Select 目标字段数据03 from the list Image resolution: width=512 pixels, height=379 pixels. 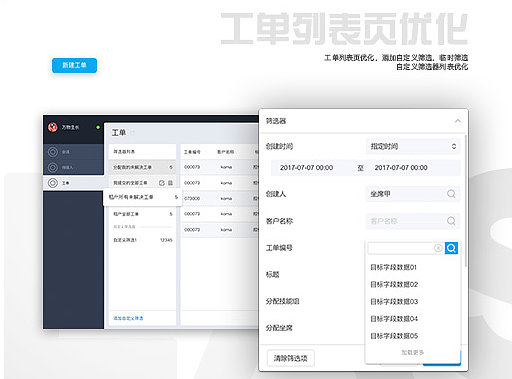click(394, 302)
